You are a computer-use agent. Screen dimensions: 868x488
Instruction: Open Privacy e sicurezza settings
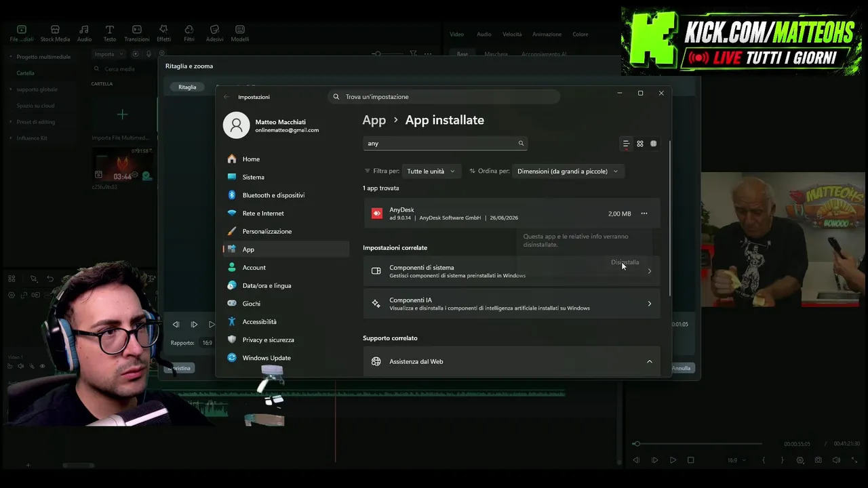(285, 340)
